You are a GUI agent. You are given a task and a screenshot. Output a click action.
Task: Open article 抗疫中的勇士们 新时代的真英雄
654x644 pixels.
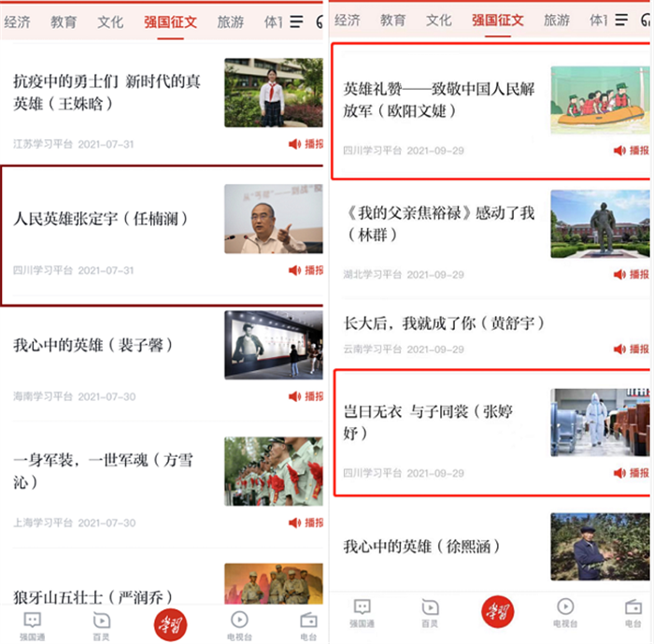click(x=107, y=92)
